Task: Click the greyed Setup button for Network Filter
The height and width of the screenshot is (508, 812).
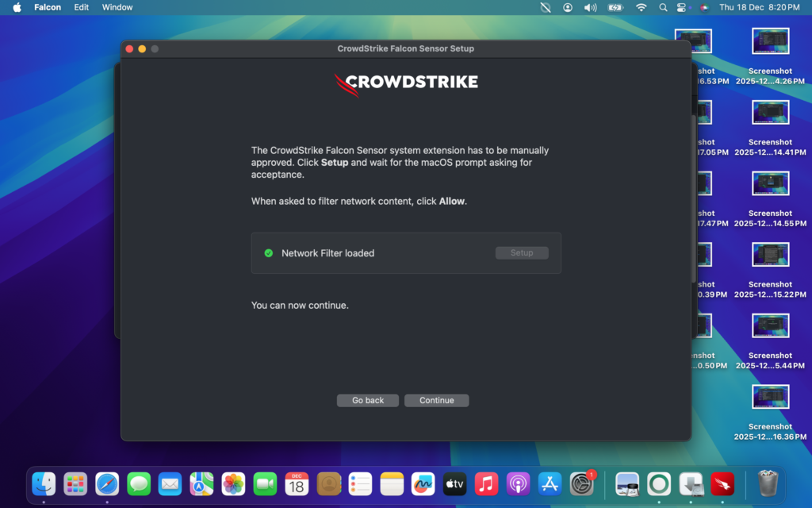Action: (x=522, y=253)
